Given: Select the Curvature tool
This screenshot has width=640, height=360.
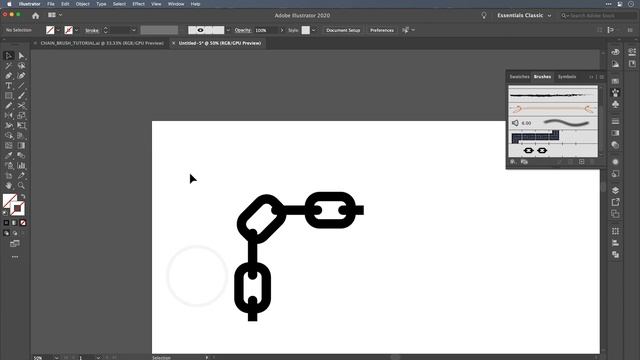Looking at the screenshot, I should (x=21, y=76).
